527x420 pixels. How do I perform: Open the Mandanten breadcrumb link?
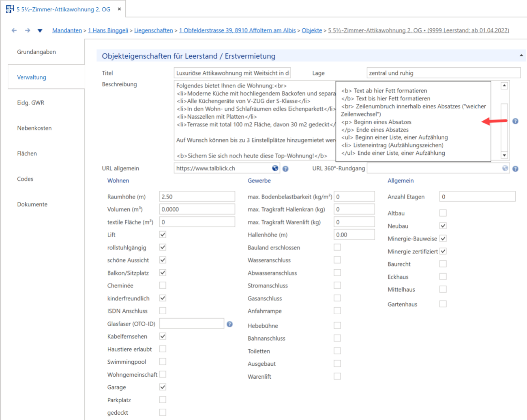point(67,30)
